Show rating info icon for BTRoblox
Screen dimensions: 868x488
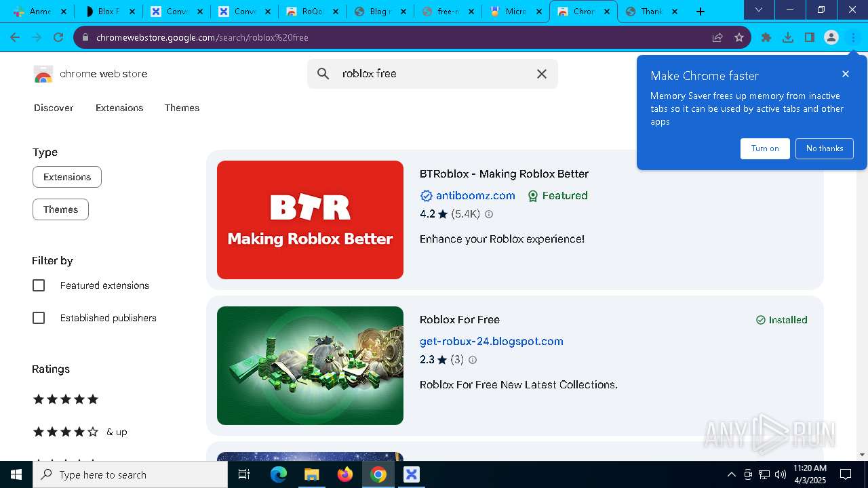pos(489,214)
